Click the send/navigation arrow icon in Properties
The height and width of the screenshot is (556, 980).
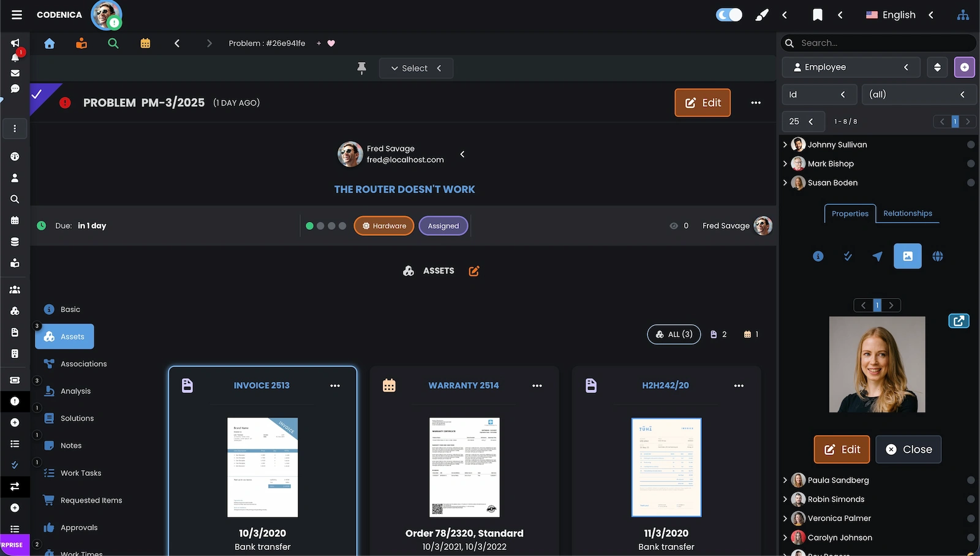point(877,256)
